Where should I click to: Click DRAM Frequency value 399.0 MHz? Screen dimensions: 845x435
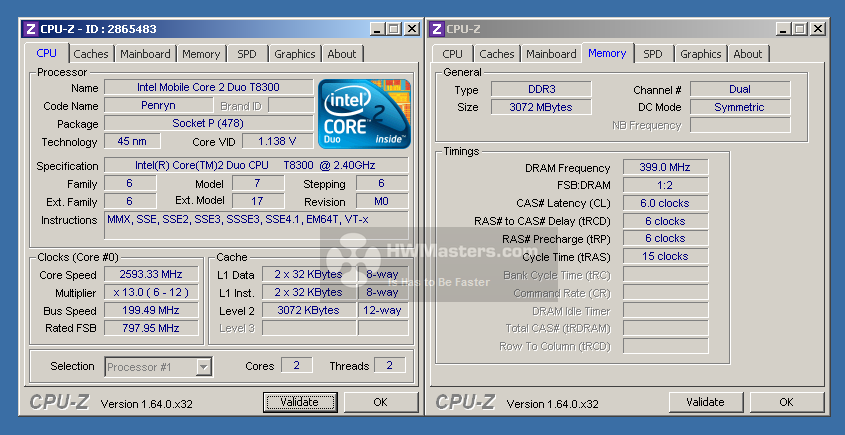pos(666,167)
